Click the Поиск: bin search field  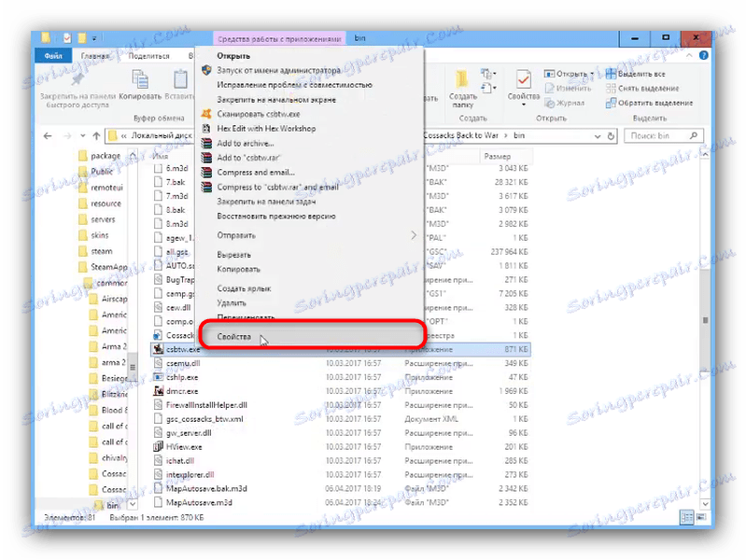[663, 135]
